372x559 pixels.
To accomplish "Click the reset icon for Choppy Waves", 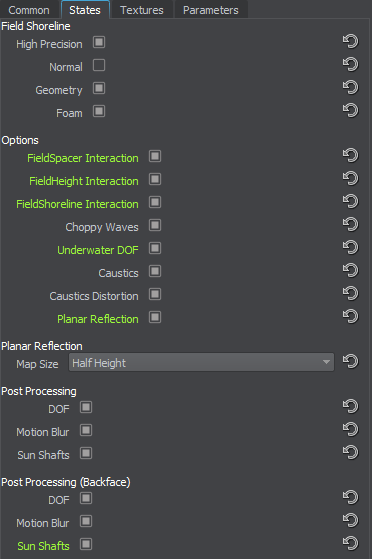I will click(351, 224).
